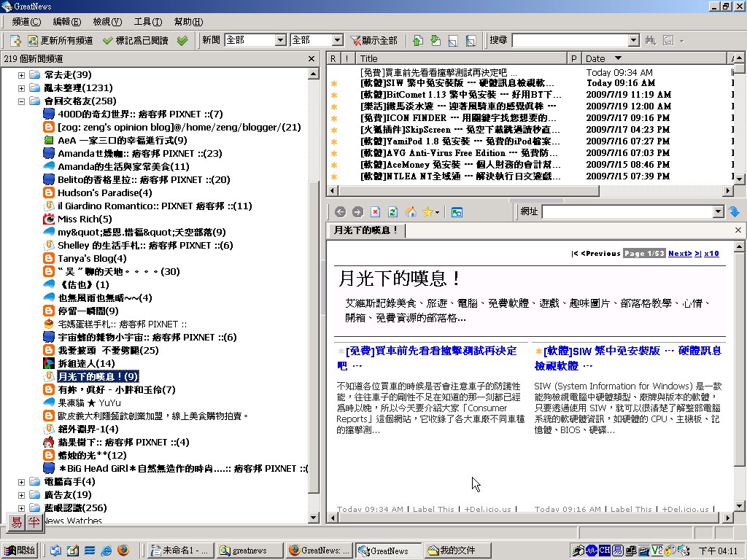
Task: Click 標記為已閱讀 mark as read button
Action: 135,41
